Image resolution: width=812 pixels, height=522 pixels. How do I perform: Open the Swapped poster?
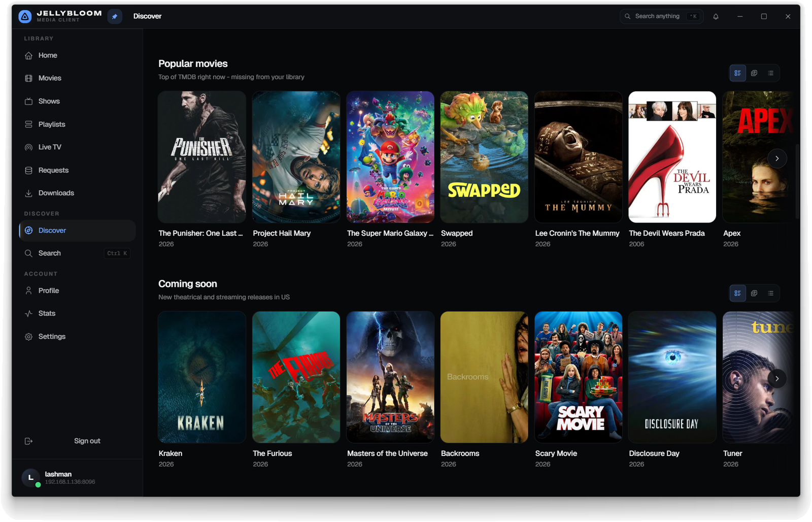pyautogui.click(x=484, y=157)
